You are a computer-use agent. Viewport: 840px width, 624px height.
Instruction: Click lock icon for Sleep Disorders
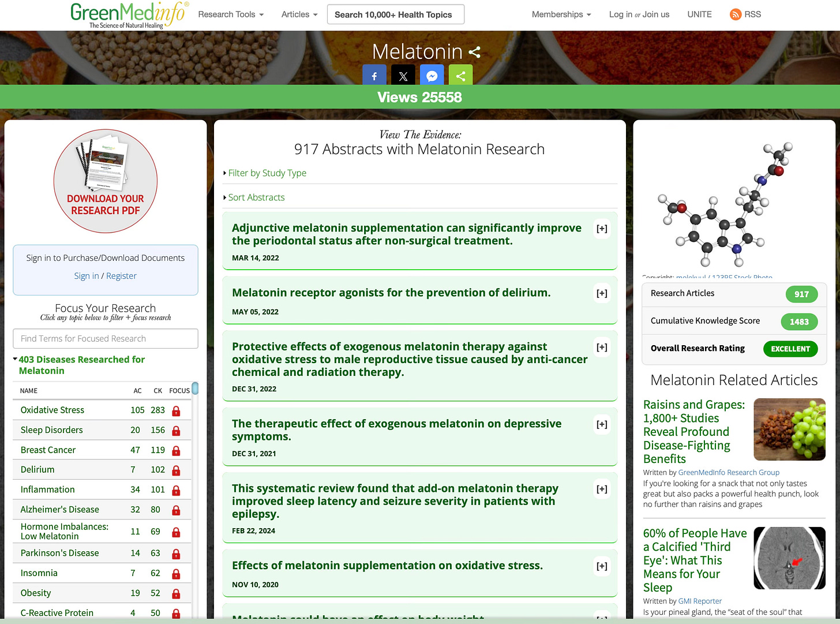click(176, 431)
